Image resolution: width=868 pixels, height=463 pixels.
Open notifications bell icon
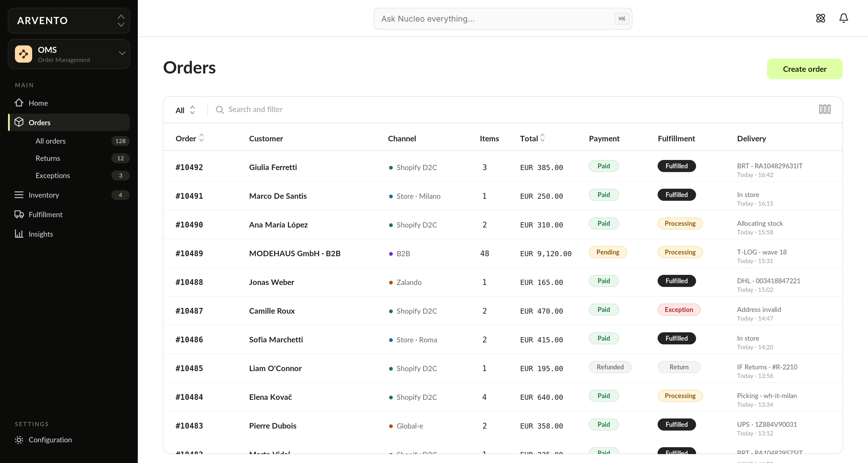pyautogui.click(x=843, y=18)
